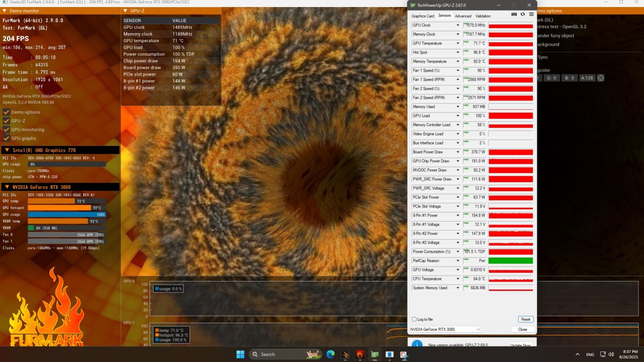644x362 pixels.
Task: Open the Memory Temperature sensor dropdown
Action: coord(458,61)
